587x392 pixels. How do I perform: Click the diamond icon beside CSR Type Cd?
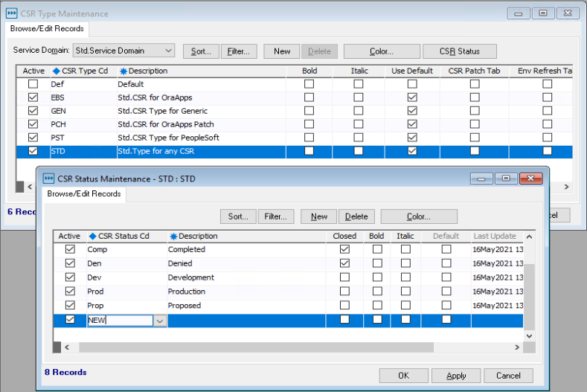(x=56, y=71)
